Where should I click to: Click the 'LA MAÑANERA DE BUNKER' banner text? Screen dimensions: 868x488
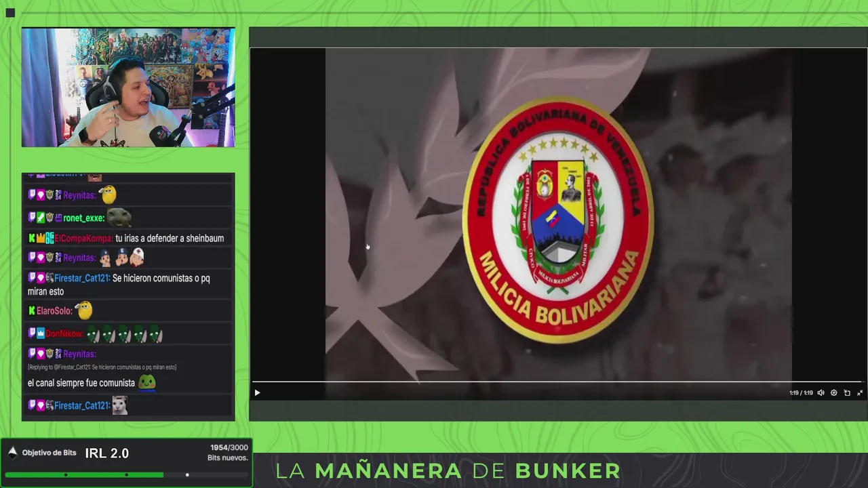click(x=448, y=470)
